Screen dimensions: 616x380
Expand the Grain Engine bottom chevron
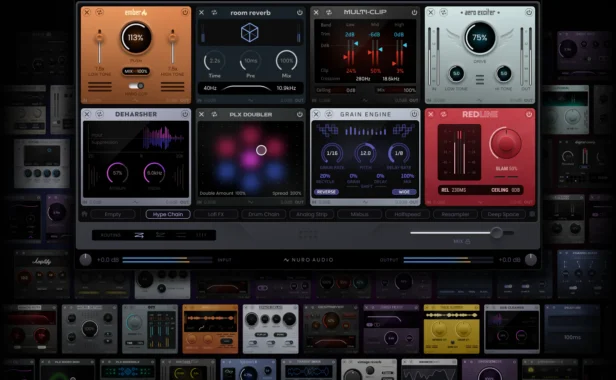[365, 202]
